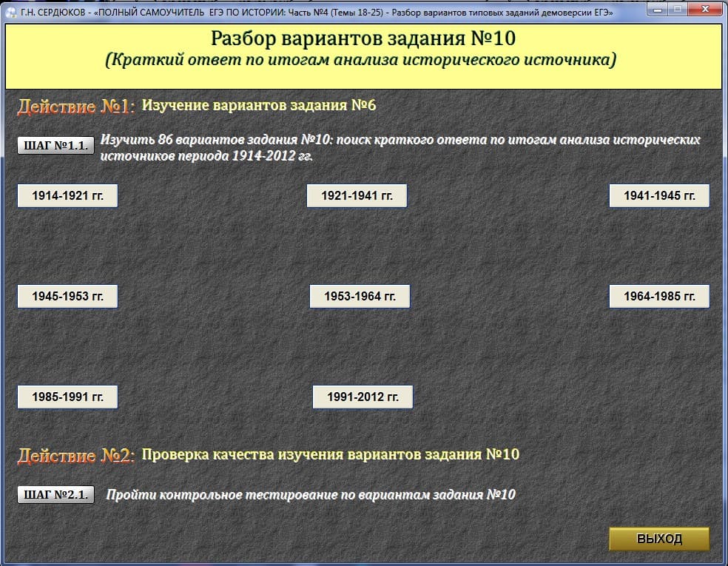Select the 1945-1953 гг. period button
The width and height of the screenshot is (728, 566).
pyautogui.click(x=67, y=296)
